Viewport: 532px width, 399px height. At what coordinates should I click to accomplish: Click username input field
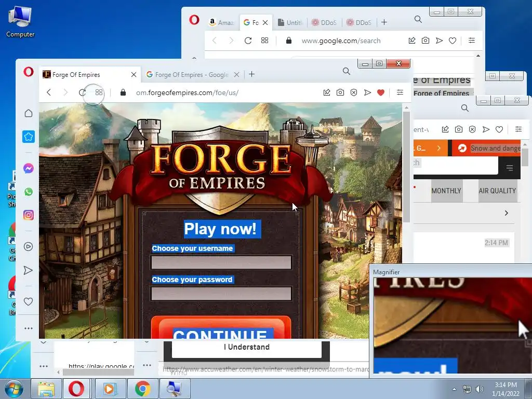221,262
